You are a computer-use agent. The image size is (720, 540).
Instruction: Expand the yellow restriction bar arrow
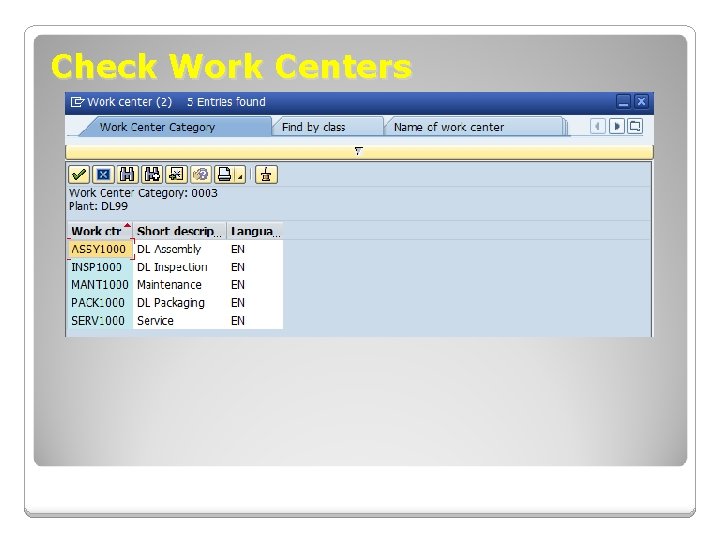click(359, 151)
